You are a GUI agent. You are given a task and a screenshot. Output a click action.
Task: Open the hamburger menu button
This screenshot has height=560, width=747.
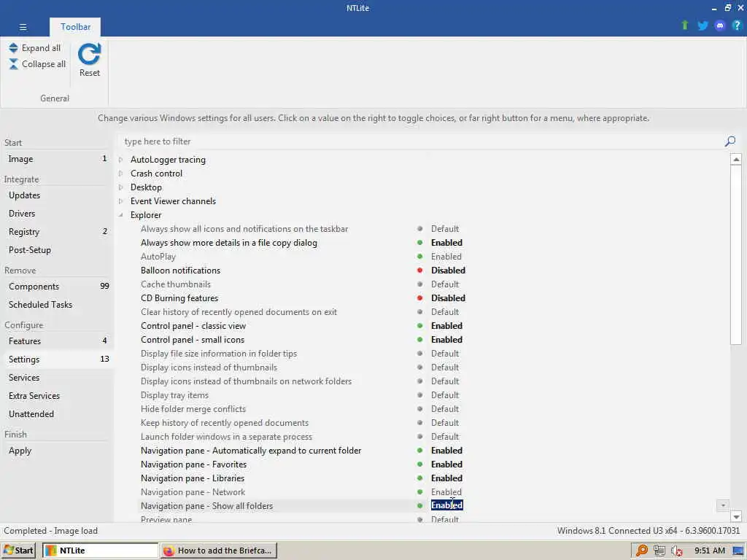tap(23, 27)
